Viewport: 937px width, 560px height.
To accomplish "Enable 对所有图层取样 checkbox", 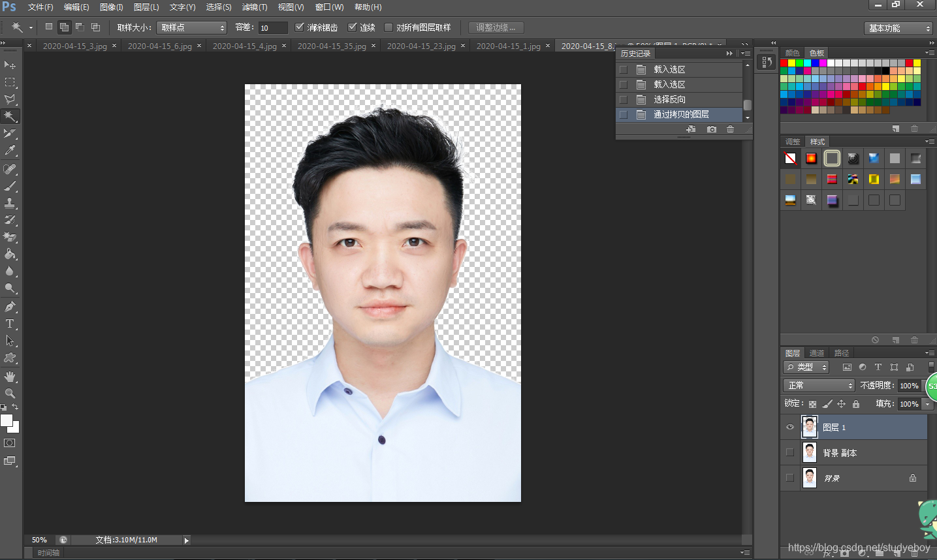I will [389, 27].
